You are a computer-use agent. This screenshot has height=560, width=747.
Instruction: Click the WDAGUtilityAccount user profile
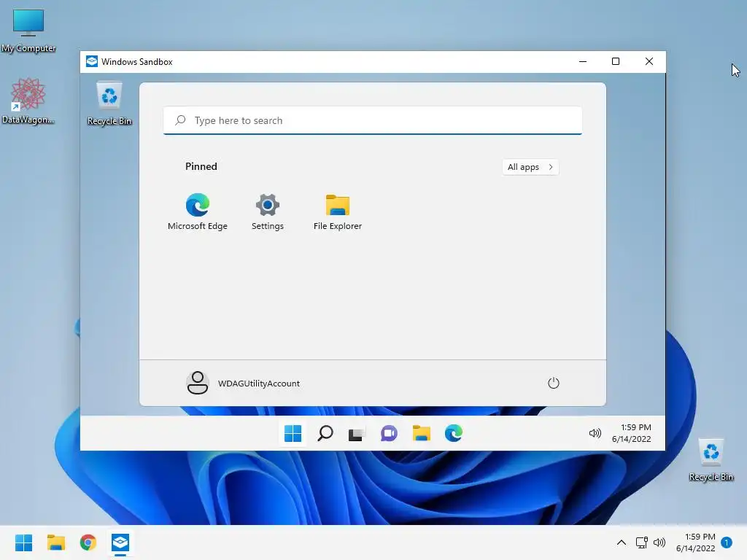click(243, 383)
